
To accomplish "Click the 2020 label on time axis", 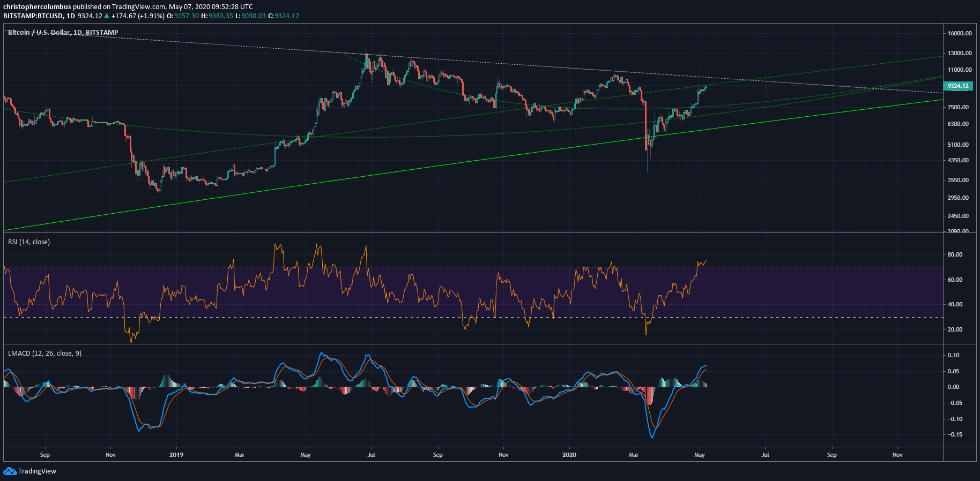I will 569,455.
